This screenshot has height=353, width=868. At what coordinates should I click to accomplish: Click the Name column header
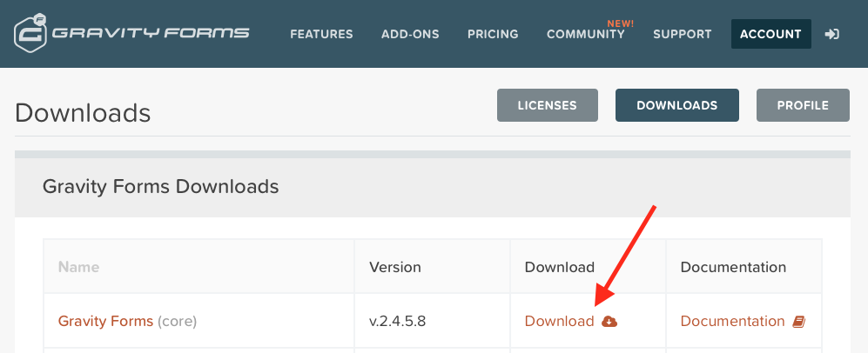click(x=78, y=267)
